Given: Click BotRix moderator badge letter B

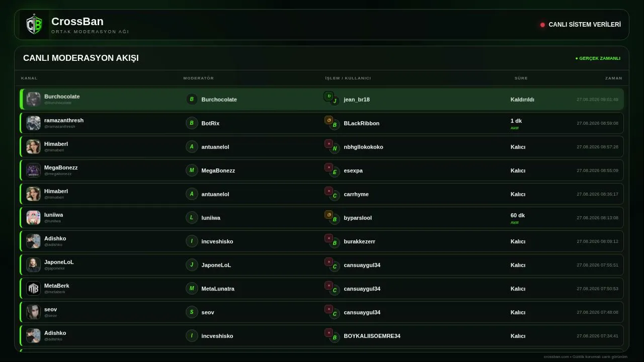Looking at the screenshot, I should [x=192, y=123].
